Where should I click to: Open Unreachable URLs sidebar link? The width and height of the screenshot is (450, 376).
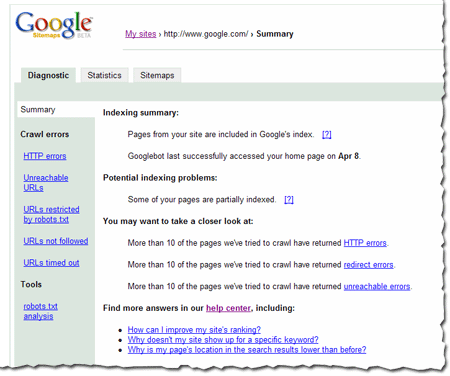tap(46, 183)
